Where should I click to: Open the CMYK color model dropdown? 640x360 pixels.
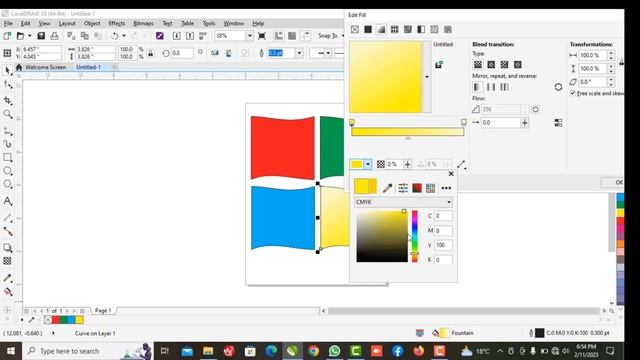(403, 202)
